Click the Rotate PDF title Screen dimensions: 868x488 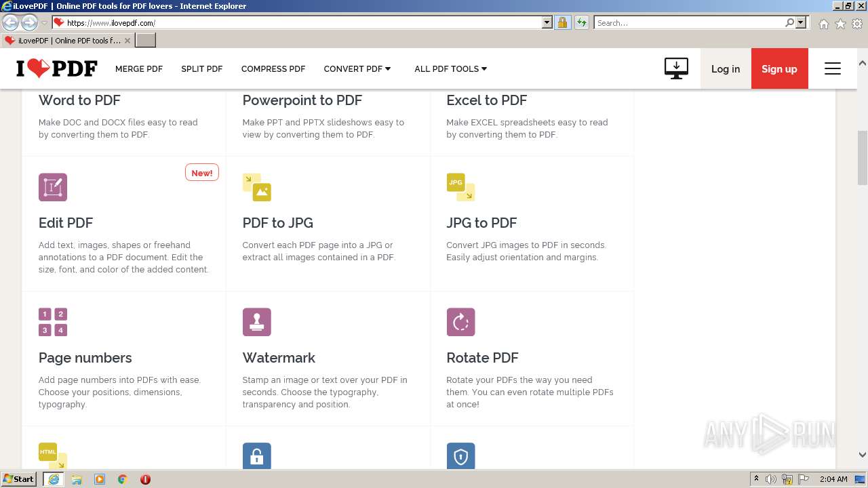point(482,358)
